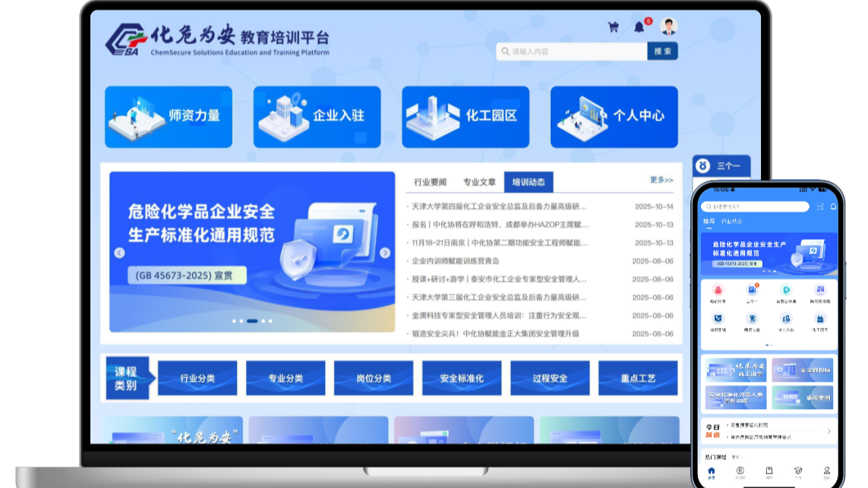The width and height of the screenshot is (868, 488).
Task: Select the 安全标准化 course category
Action: pos(462,378)
